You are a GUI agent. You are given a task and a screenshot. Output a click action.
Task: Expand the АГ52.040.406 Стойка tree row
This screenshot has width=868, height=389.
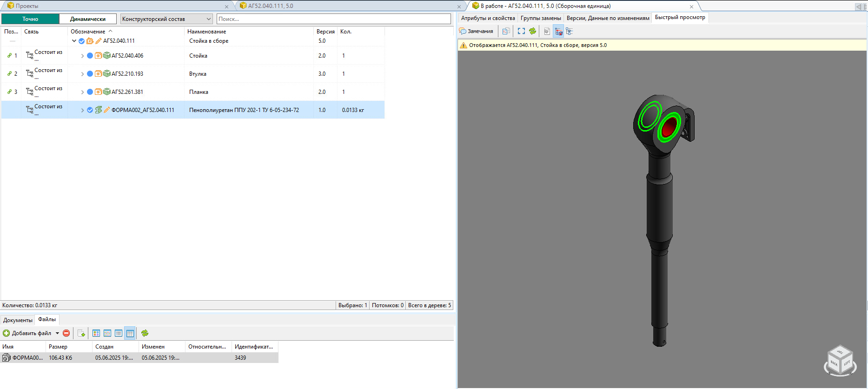83,56
